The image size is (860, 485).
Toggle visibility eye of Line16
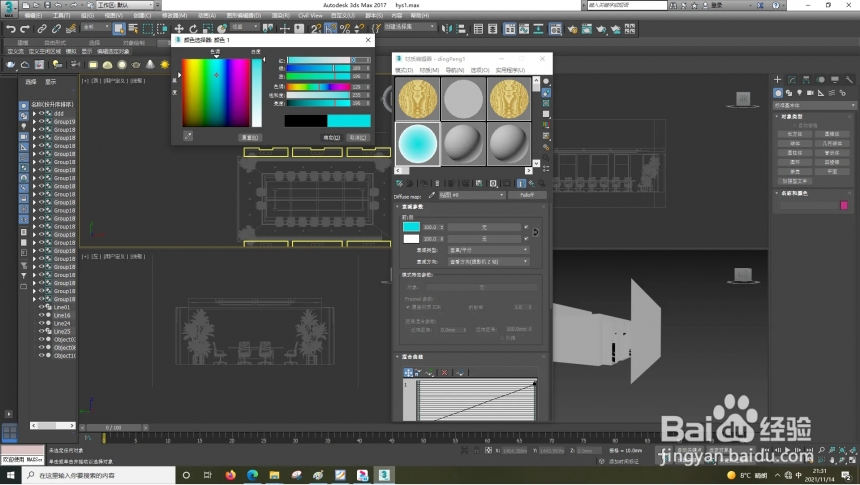[x=41, y=315]
